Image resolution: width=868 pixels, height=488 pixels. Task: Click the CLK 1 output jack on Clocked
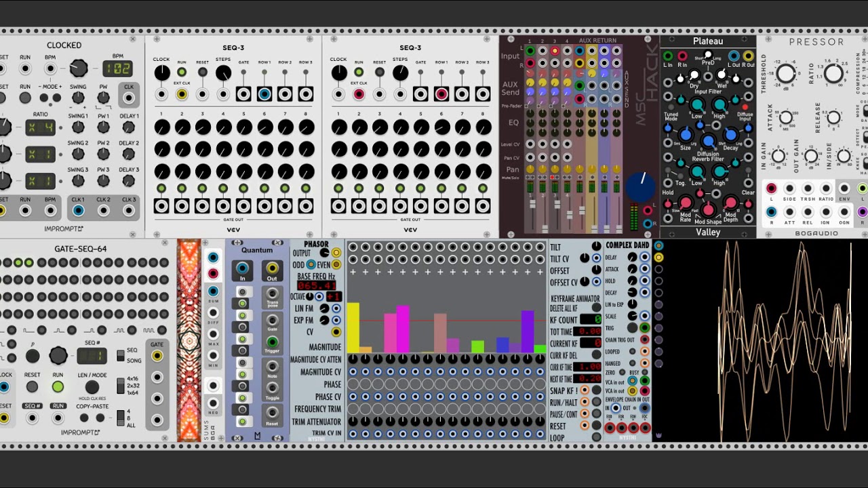pyautogui.click(x=79, y=211)
